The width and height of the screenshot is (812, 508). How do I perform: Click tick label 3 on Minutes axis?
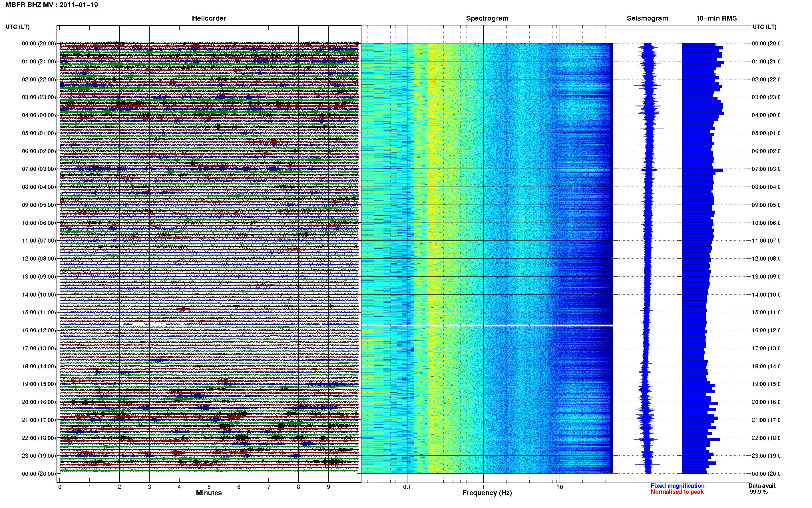pos(149,487)
